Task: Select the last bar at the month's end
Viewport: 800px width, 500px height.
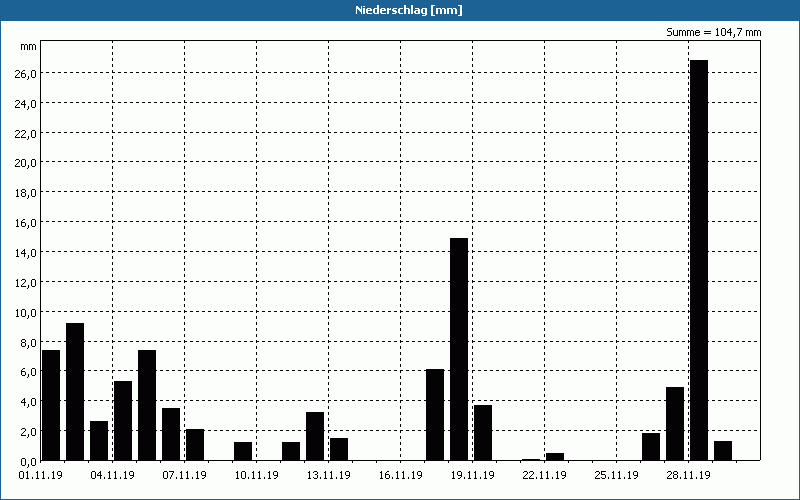Action: 723,451
